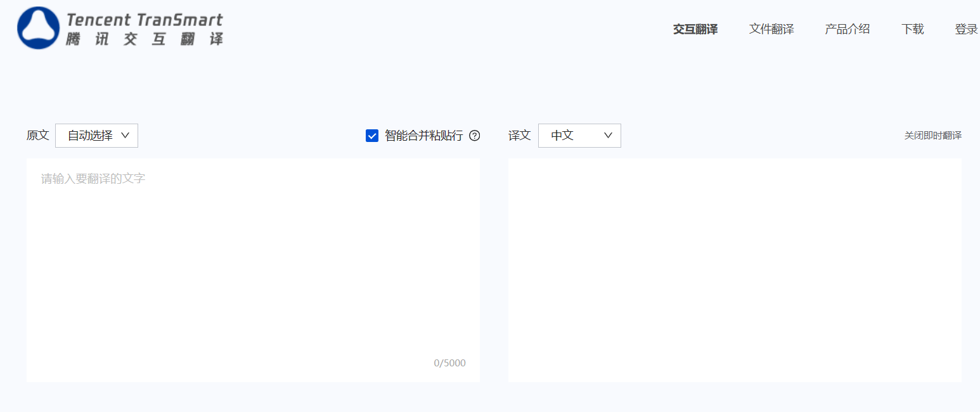980x412 pixels.
Task: Toggle 关闭即时翻译 to disable instant translation
Action: point(933,135)
